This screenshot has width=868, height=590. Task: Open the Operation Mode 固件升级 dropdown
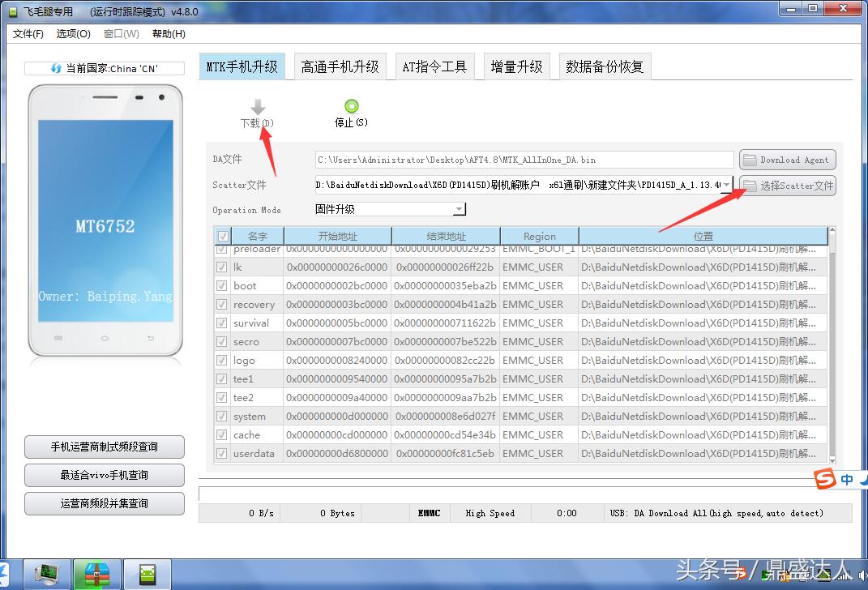[x=460, y=209]
